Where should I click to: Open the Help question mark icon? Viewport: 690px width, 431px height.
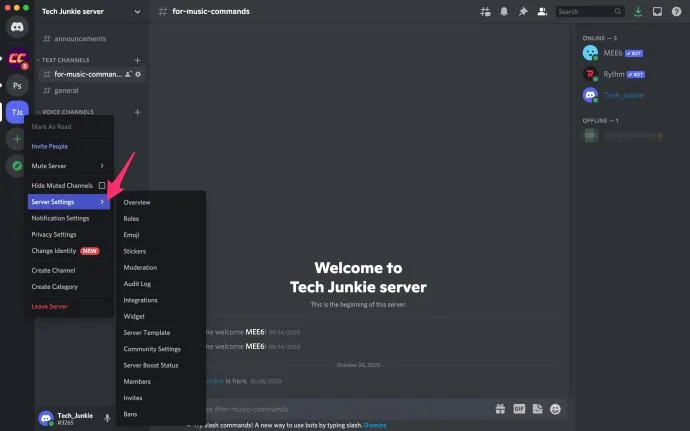click(676, 12)
